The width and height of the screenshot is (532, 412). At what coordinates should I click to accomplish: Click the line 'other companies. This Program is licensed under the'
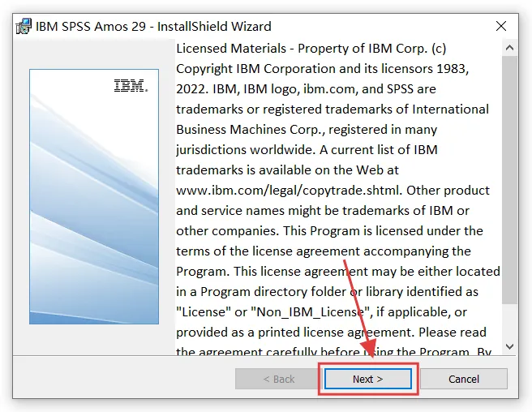tap(329, 231)
